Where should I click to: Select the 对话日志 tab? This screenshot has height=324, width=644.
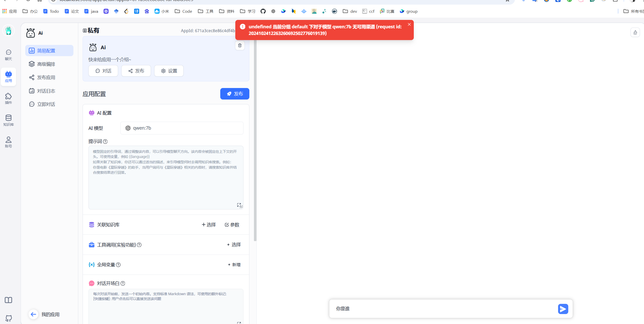[x=49, y=91]
